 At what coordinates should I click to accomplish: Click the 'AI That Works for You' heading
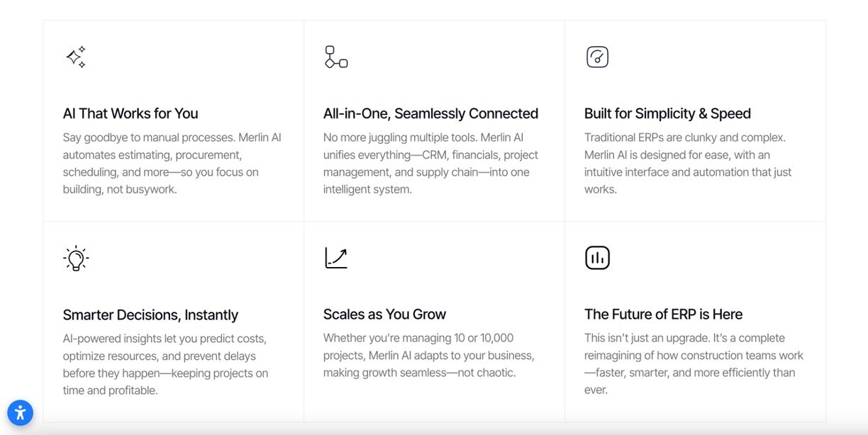pos(130,113)
